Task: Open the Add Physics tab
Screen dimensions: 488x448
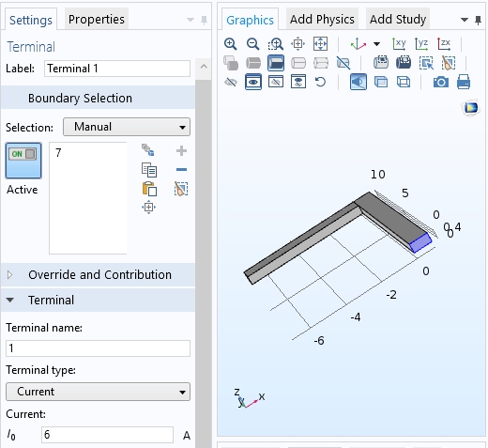Action: tap(322, 20)
